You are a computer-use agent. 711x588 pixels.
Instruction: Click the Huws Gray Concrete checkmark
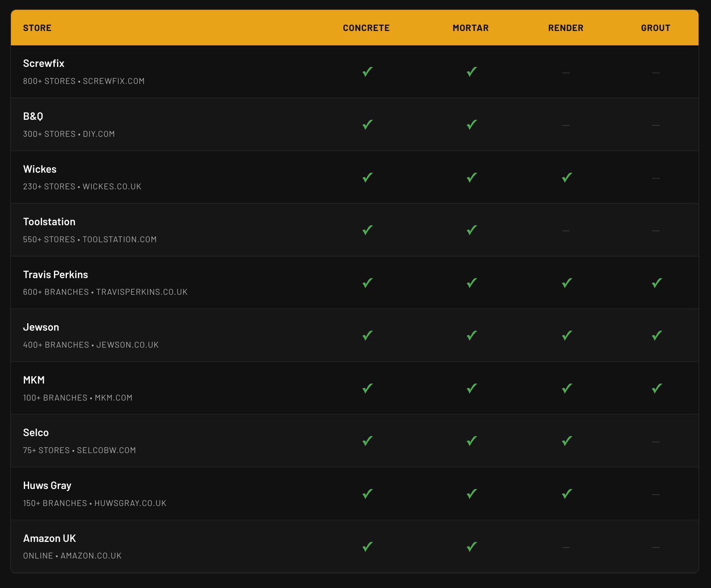click(x=368, y=494)
